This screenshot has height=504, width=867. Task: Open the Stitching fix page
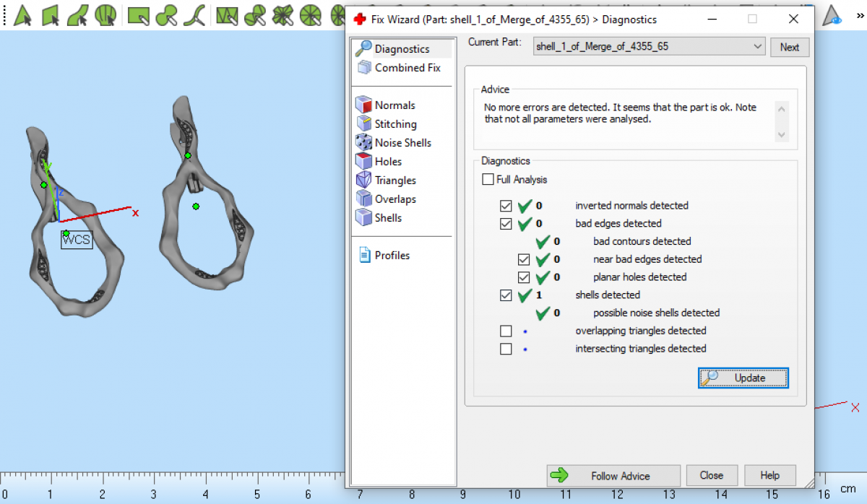coord(395,124)
